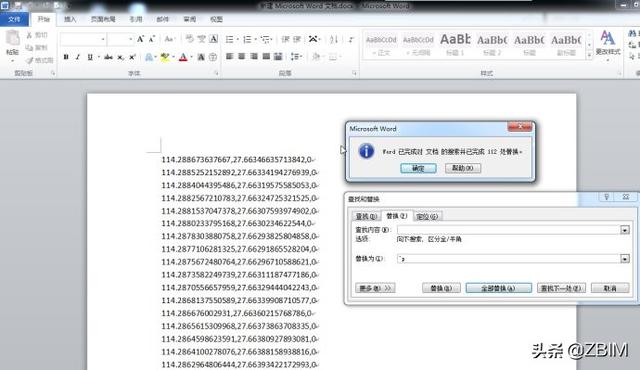Toggle Strikethrough formatting
This screenshot has height=370, width=640.
(x=108, y=57)
